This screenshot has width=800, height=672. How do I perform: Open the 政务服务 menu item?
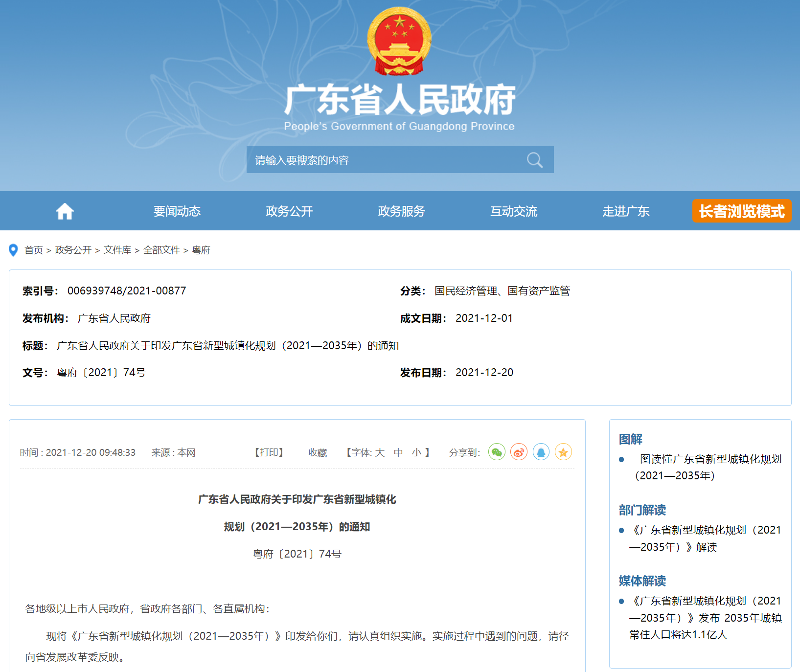[x=401, y=211]
